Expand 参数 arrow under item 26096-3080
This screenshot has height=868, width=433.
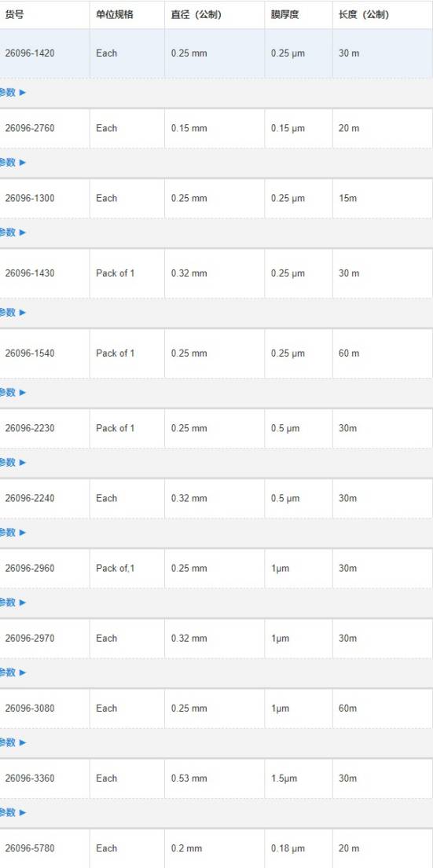(x=13, y=742)
